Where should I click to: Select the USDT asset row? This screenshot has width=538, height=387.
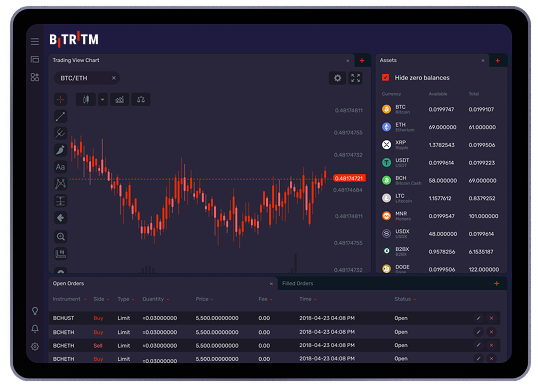(440, 163)
